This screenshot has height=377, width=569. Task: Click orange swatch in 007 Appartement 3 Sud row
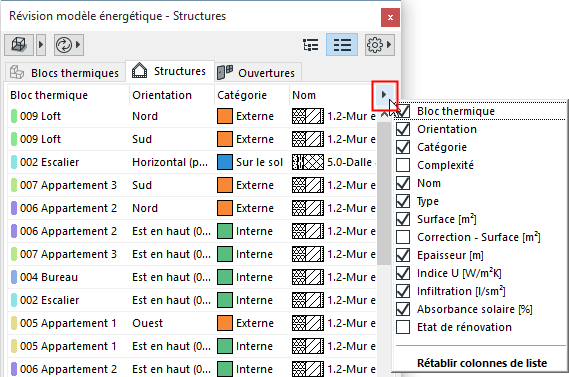[225, 185]
